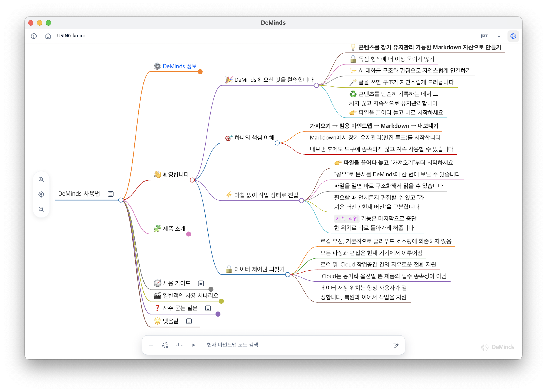Image resolution: width=547 pixels, height=392 pixels.
Task: Select node 로컬 및 iCloud 작업공간 간의 자유로운 전환
Action: pos(378,265)
